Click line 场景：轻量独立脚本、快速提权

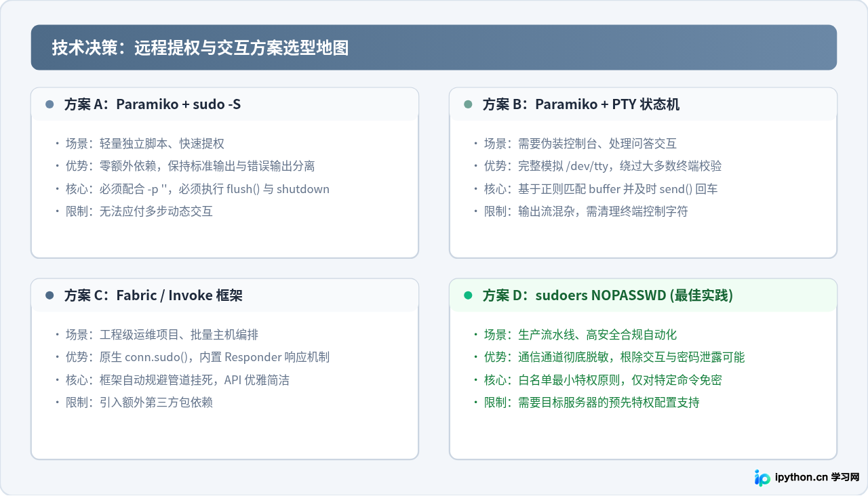[x=144, y=144]
